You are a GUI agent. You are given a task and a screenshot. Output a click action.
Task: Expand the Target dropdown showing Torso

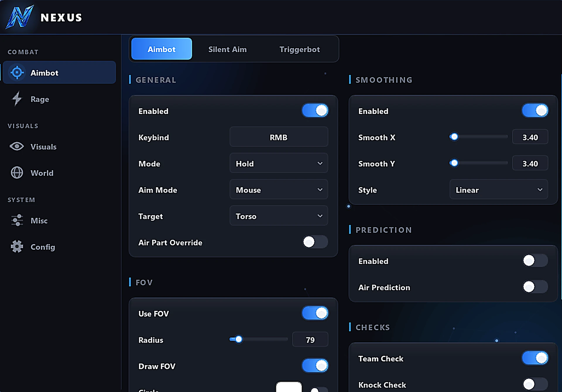pyautogui.click(x=279, y=216)
